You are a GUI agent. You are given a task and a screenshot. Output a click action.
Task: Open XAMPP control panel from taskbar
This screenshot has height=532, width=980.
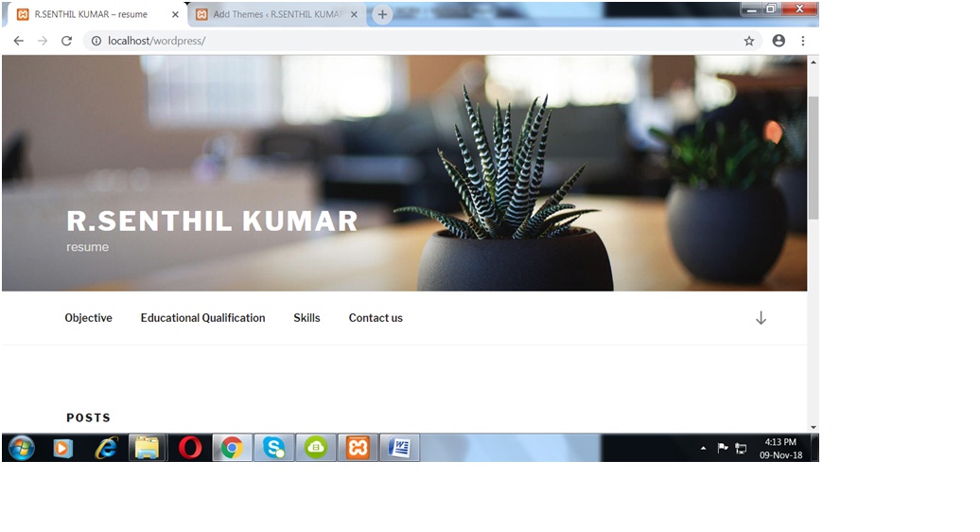(358, 448)
